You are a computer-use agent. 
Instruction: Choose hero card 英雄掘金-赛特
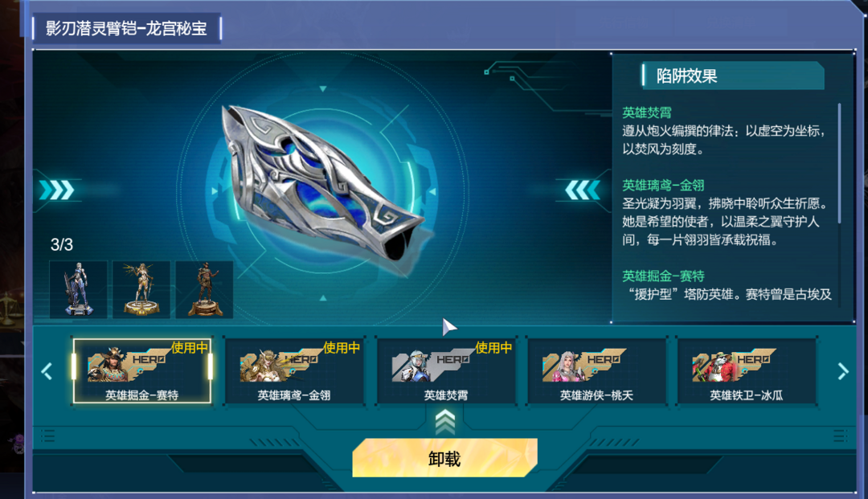[x=141, y=371]
